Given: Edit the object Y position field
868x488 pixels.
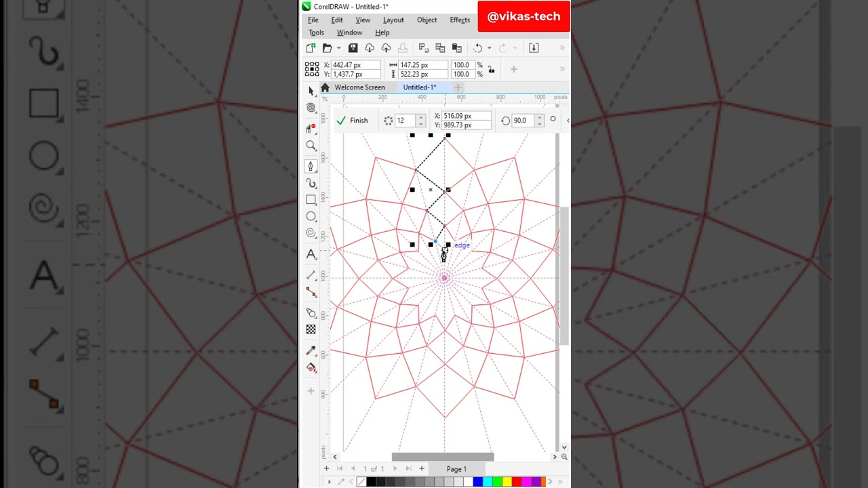Looking at the screenshot, I should click(356, 74).
